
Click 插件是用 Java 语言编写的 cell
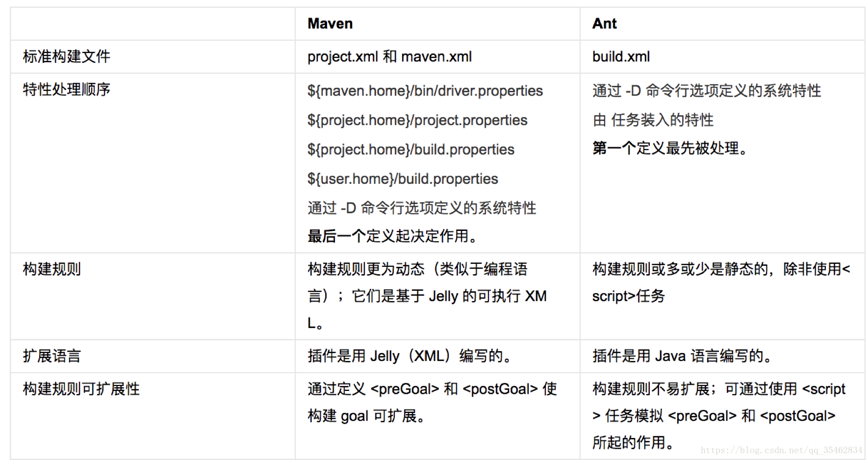tap(682, 356)
